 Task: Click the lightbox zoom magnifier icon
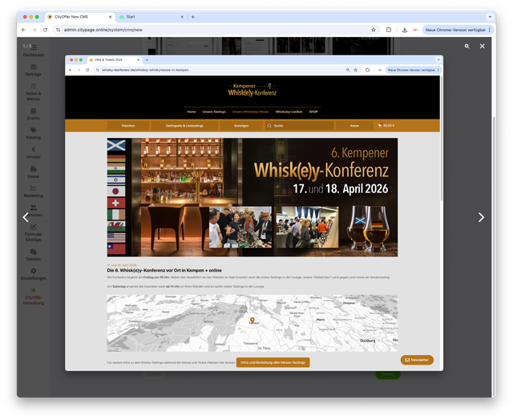coord(466,46)
